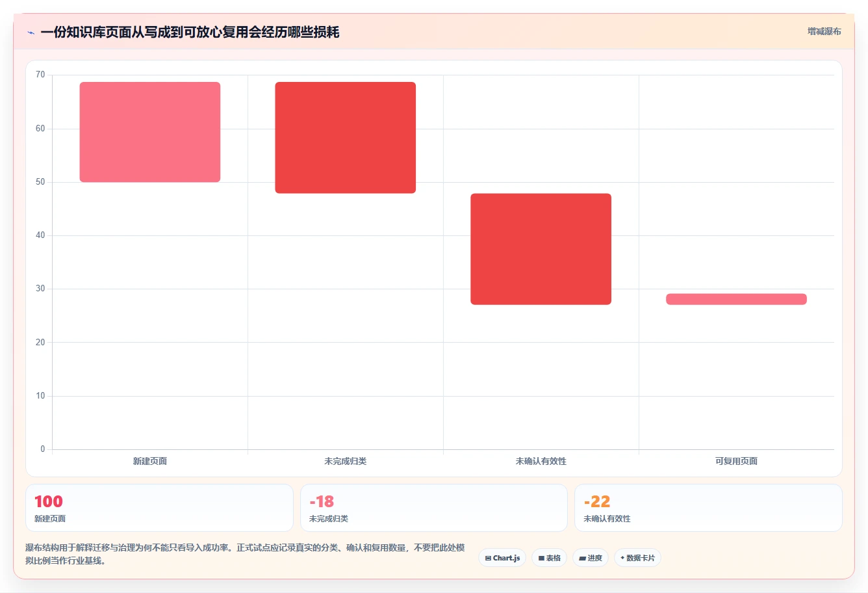
Task: Click the 增减瀑布 label in the header
Action: tap(824, 31)
